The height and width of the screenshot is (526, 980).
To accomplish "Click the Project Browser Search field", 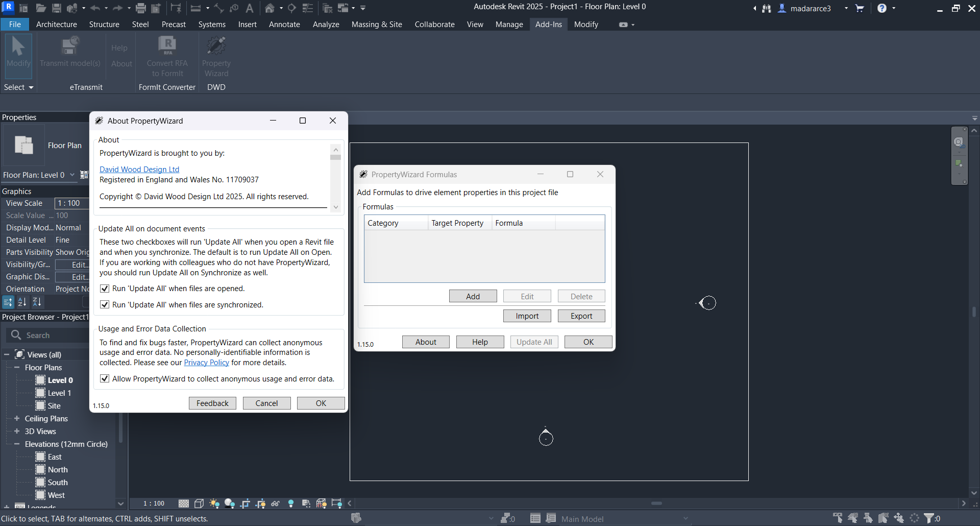I will point(48,335).
